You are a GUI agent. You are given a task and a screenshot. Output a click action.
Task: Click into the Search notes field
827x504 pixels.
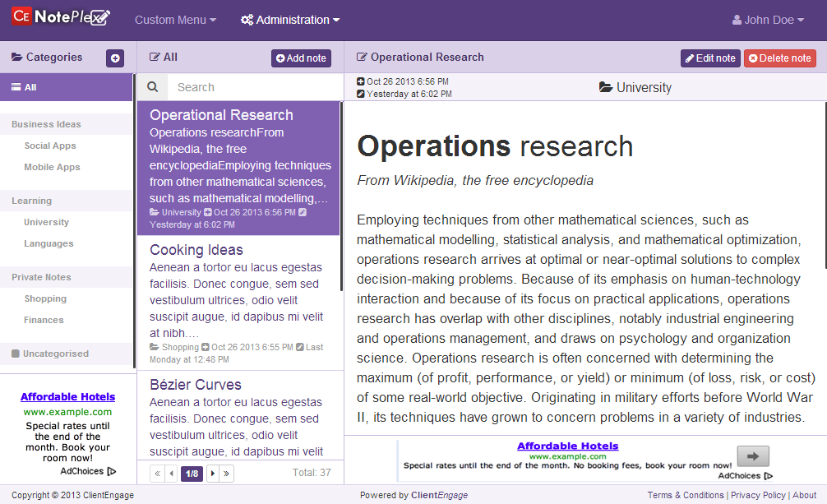pos(255,87)
